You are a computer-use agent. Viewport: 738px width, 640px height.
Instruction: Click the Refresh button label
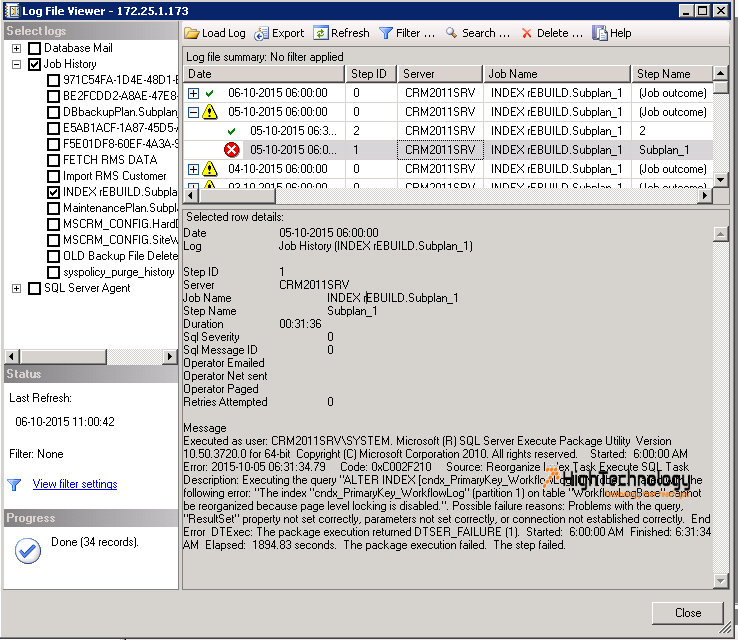(350, 33)
